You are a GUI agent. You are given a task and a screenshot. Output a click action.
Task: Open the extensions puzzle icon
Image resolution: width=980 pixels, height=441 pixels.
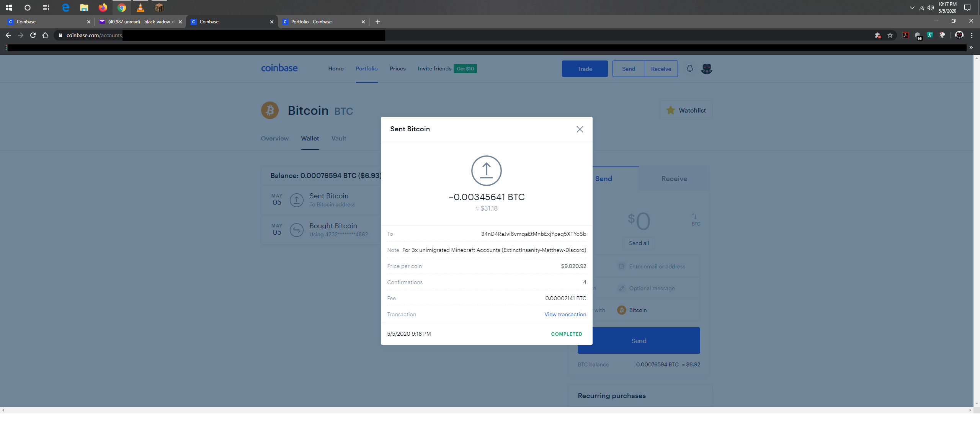[878, 35]
